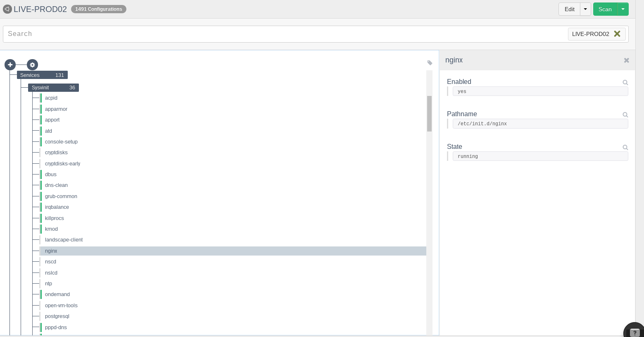Select the dbus service
Image resolution: width=644 pixels, height=337 pixels.
point(51,174)
